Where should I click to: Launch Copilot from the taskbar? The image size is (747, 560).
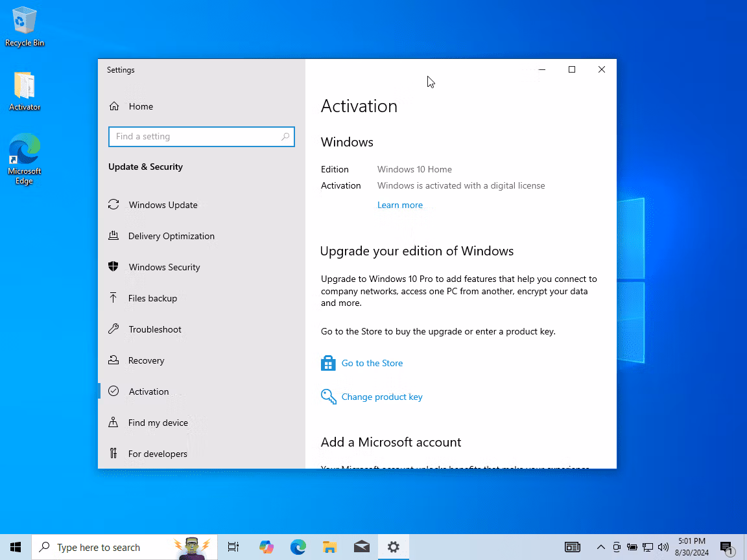point(267,547)
